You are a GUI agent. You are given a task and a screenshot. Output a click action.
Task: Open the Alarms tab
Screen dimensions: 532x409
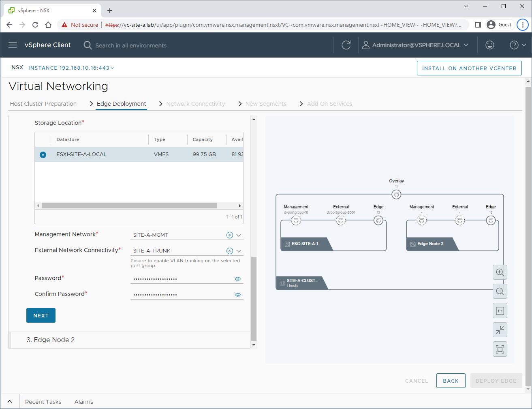pos(84,402)
